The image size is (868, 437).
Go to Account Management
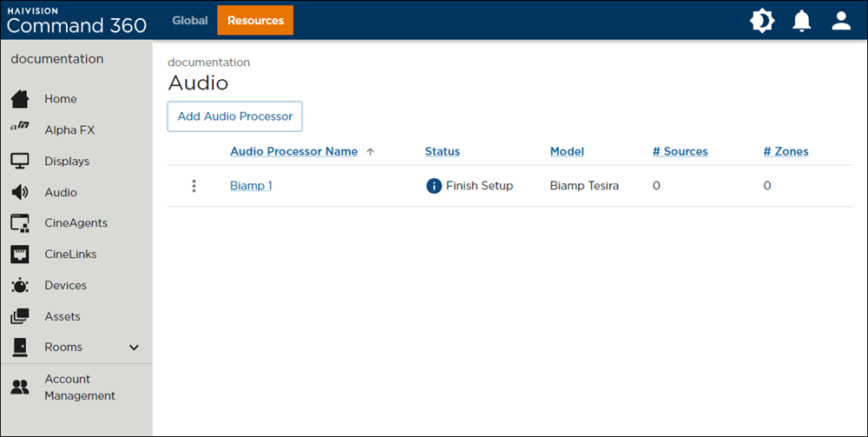[x=79, y=387]
